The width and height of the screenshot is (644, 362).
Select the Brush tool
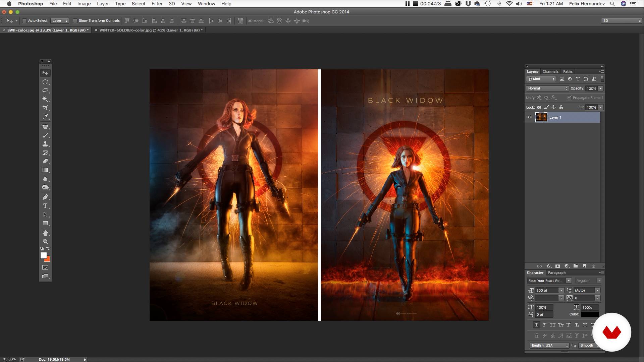pos(45,135)
